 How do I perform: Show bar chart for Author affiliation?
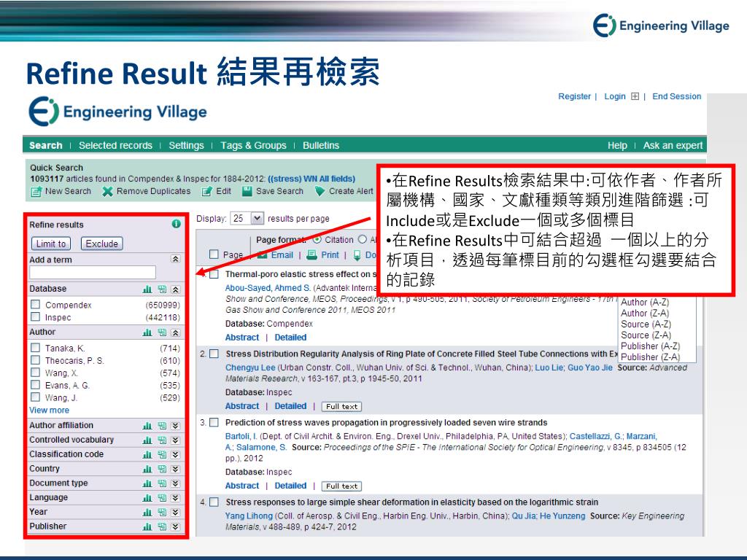pos(147,426)
